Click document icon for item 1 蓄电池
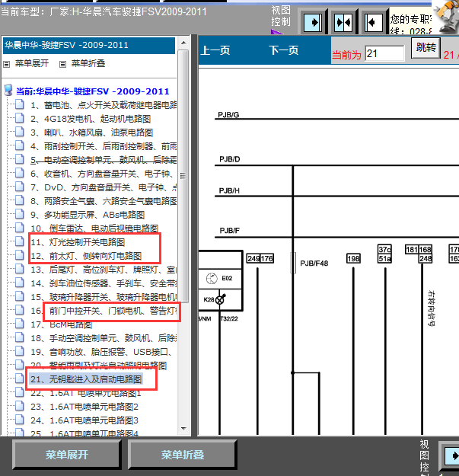Screen dimensions: 459x476 (x=20, y=104)
